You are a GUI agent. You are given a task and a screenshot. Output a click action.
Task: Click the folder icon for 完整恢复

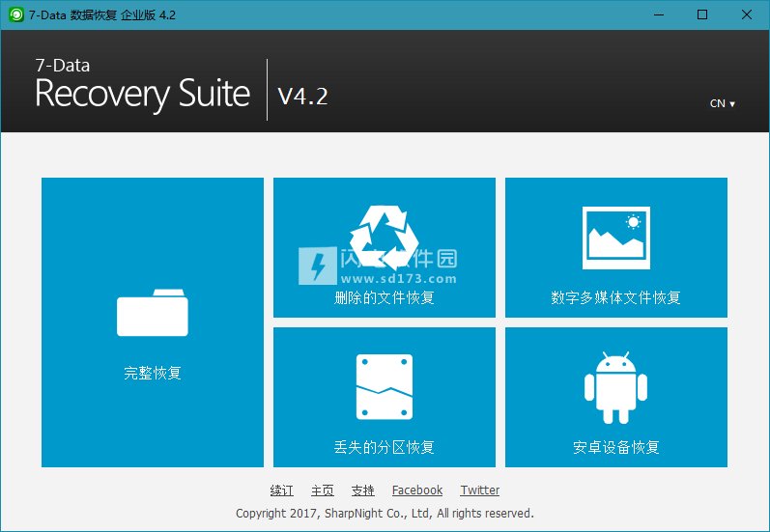(153, 313)
